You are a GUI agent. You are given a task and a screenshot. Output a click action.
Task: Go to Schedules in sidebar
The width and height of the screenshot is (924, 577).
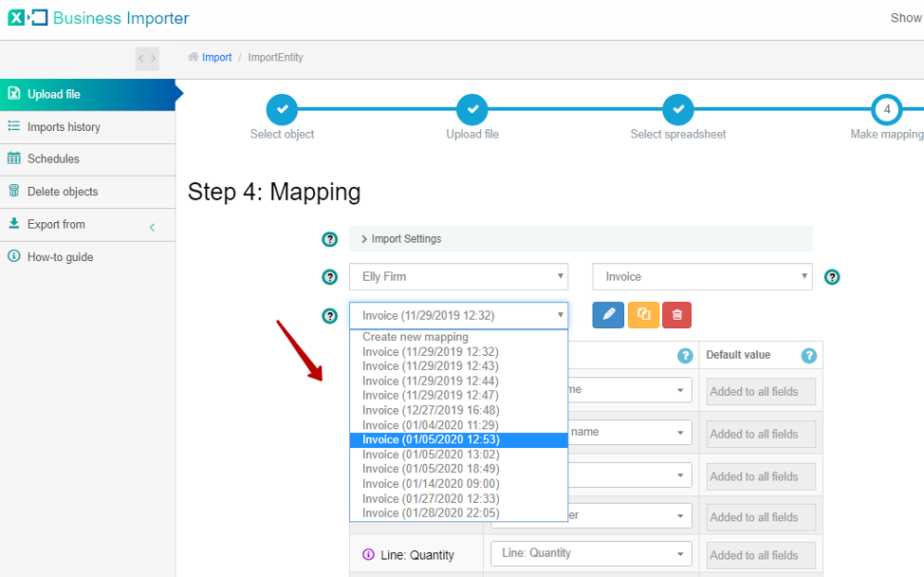coord(88,159)
